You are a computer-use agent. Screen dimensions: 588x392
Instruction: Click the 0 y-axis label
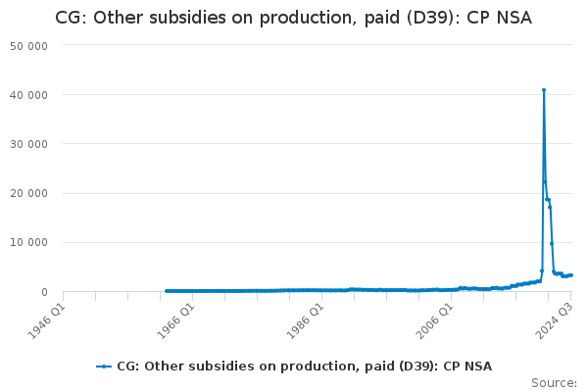tap(45, 292)
